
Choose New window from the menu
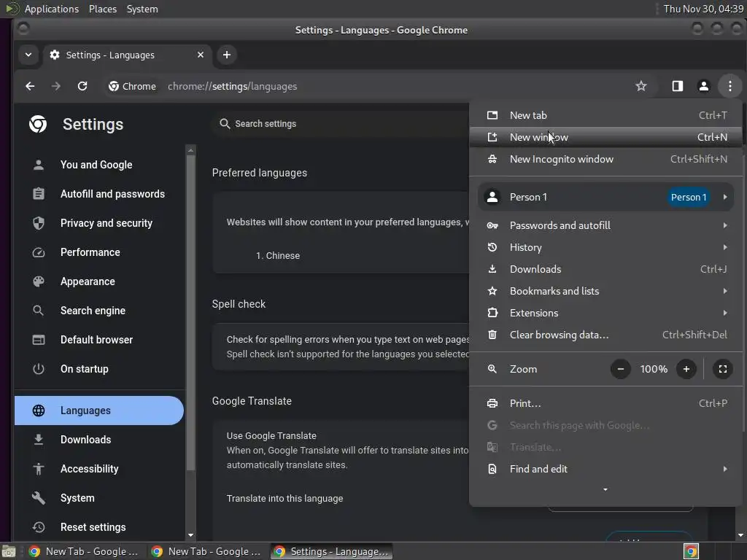[605, 137]
